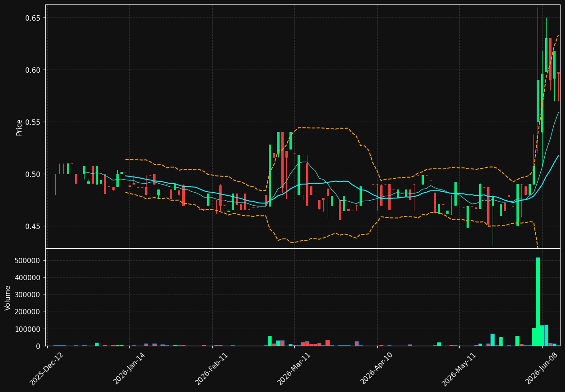The height and width of the screenshot is (392, 565).
Task: Click the 0.50 price axis value
Action: click(x=33, y=174)
